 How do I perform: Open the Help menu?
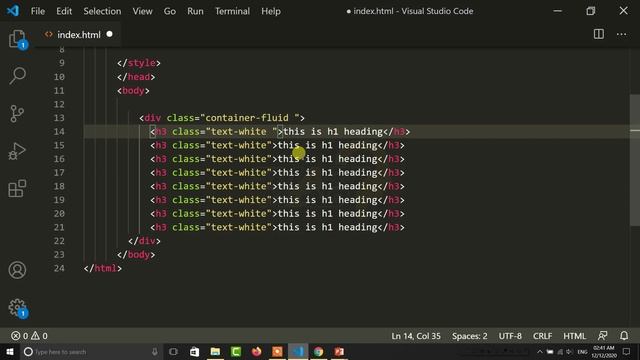[x=271, y=11]
